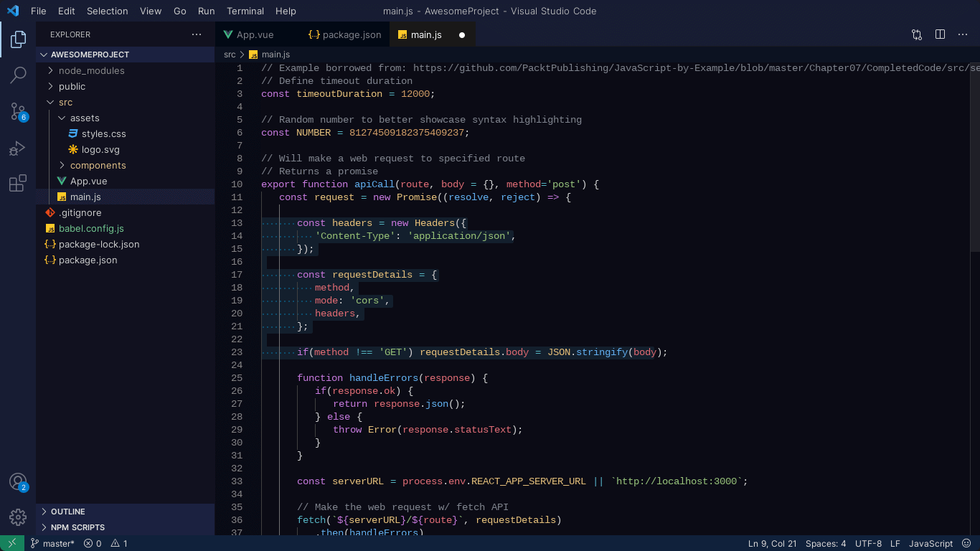The width and height of the screenshot is (980, 551).
Task: Open styles.css file in explorer
Action: tap(104, 133)
